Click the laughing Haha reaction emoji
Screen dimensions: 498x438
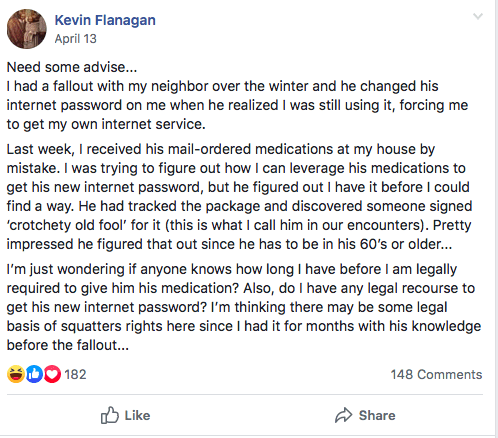(16, 374)
